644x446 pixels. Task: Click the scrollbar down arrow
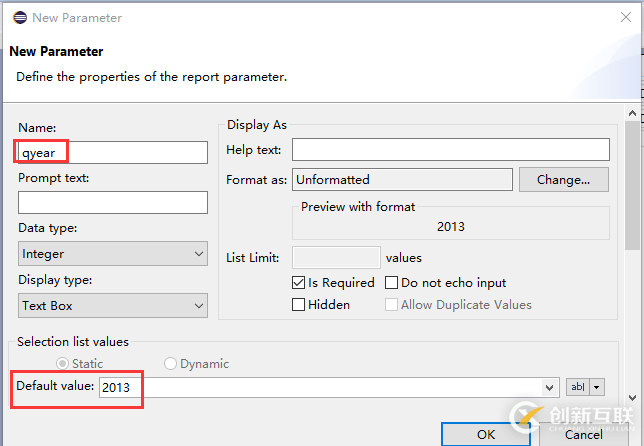pos(632,398)
